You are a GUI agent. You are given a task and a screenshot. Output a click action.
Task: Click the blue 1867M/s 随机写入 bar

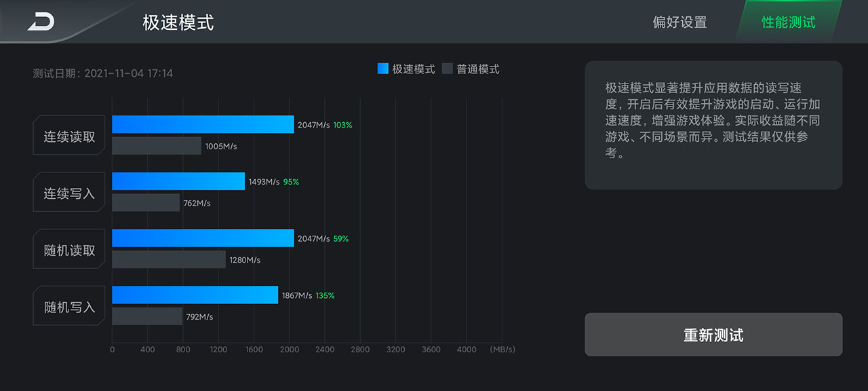click(195, 295)
